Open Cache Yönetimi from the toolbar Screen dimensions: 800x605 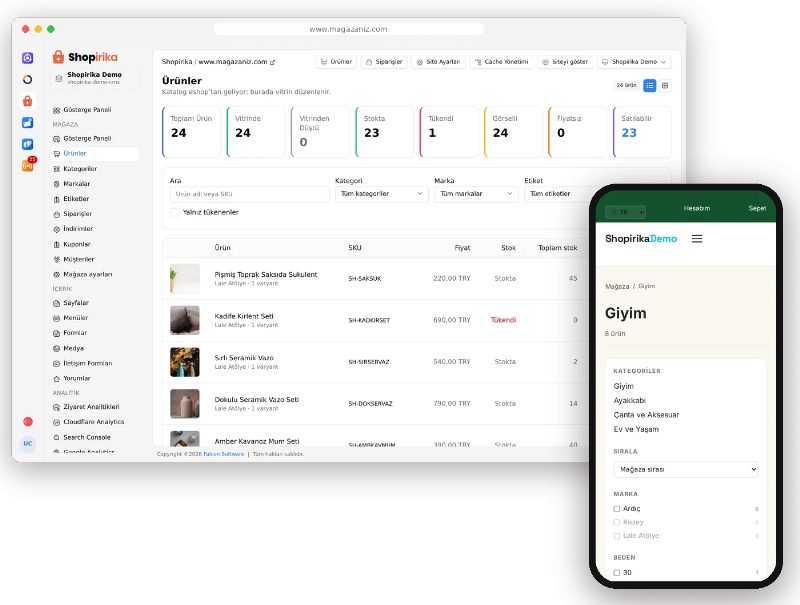[501, 62]
